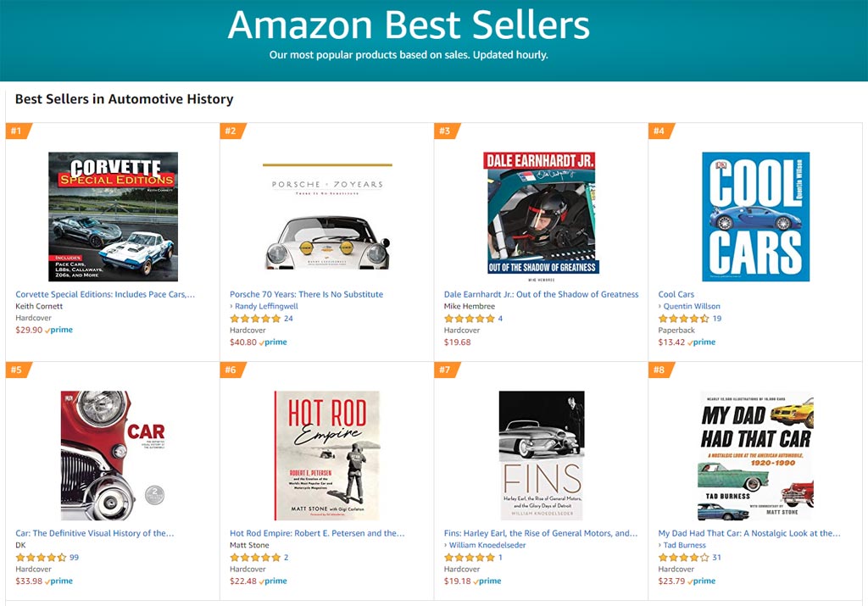Click the Dale Earnhardt Jr. book cover
The width and height of the screenshot is (868, 606).
(x=541, y=214)
